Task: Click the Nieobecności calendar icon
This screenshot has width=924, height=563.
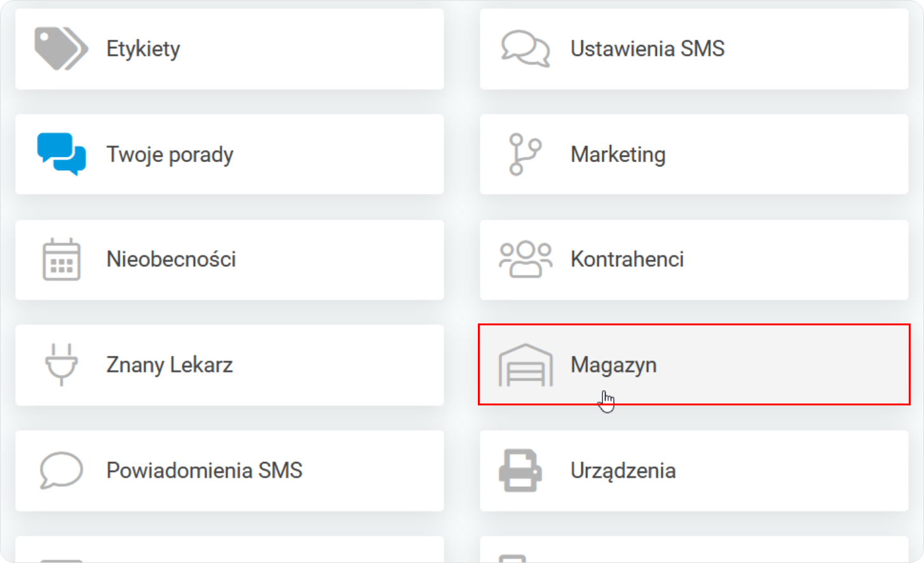Action: (62, 259)
